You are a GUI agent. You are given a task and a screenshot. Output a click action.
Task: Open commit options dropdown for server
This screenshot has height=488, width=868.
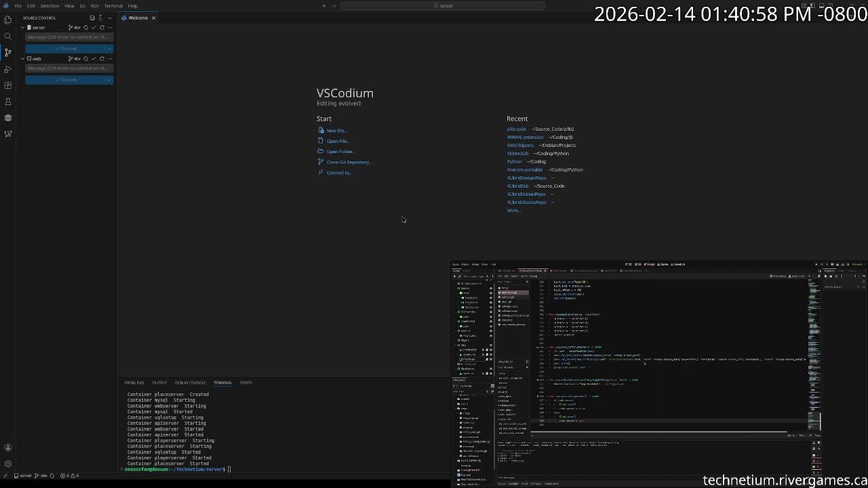point(109,49)
